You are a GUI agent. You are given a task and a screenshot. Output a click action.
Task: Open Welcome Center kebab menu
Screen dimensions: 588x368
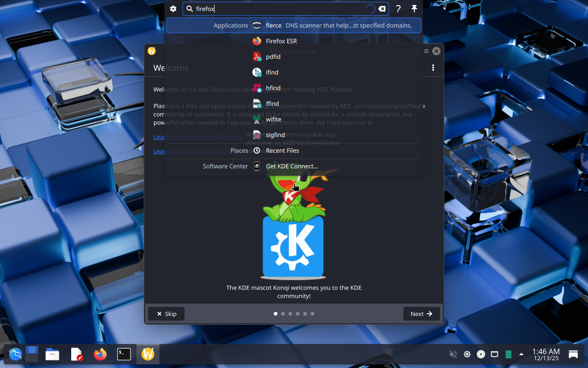433,68
